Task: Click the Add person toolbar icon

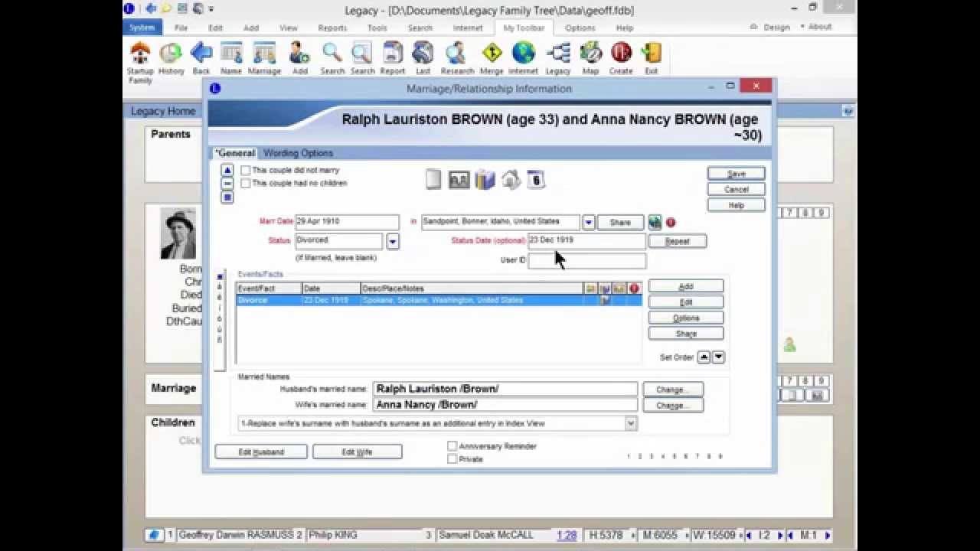Action: [299, 59]
